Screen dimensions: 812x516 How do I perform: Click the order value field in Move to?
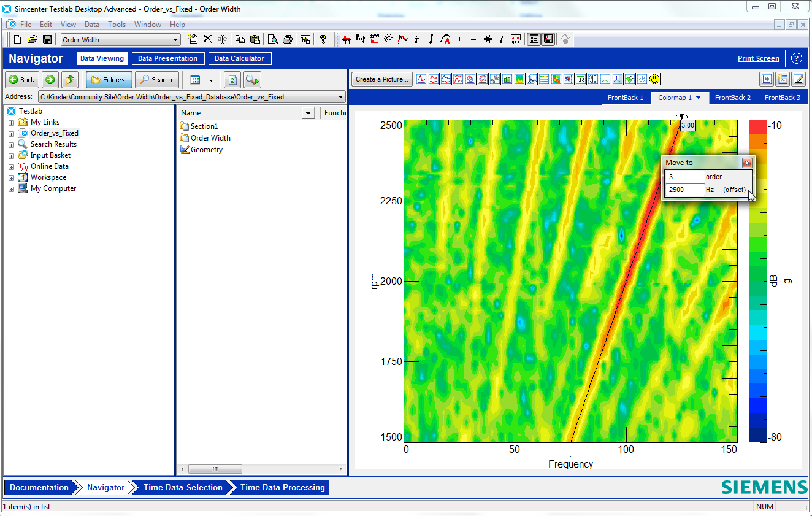(684, 177)
